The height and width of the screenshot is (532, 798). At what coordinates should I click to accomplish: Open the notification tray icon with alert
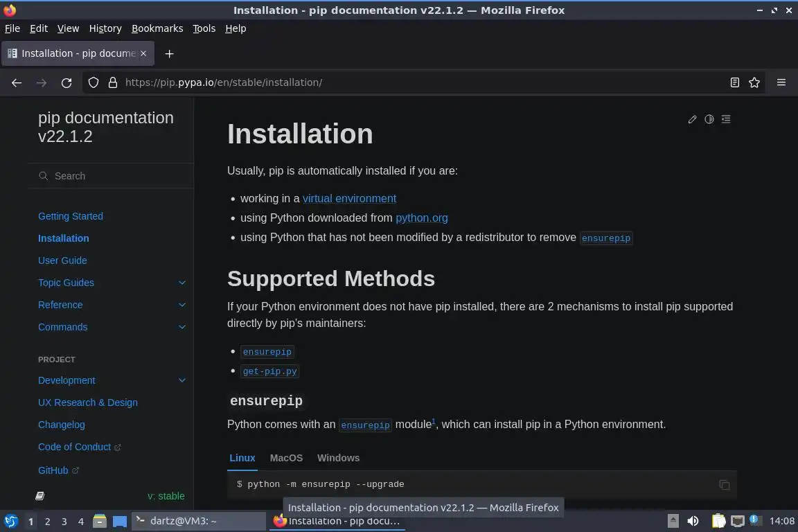click(755, 520)
